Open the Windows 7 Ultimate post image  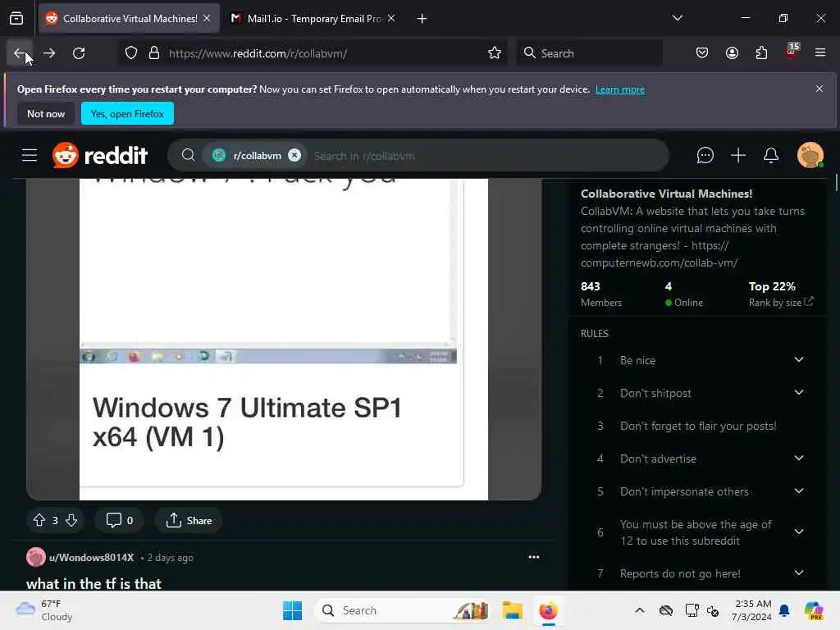(284, 340)
